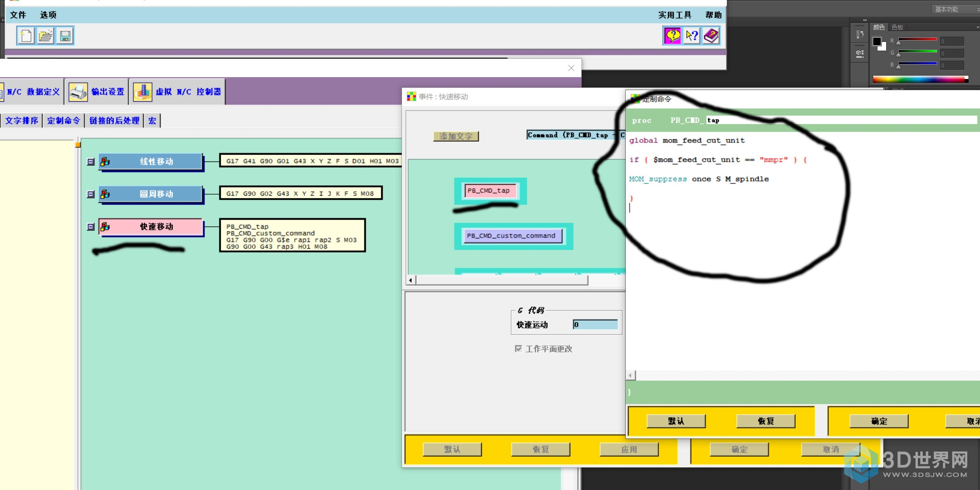Switch to 颜色 panel tab in Photoshop
The image size is (980, 490).
[x=879, y=27]
